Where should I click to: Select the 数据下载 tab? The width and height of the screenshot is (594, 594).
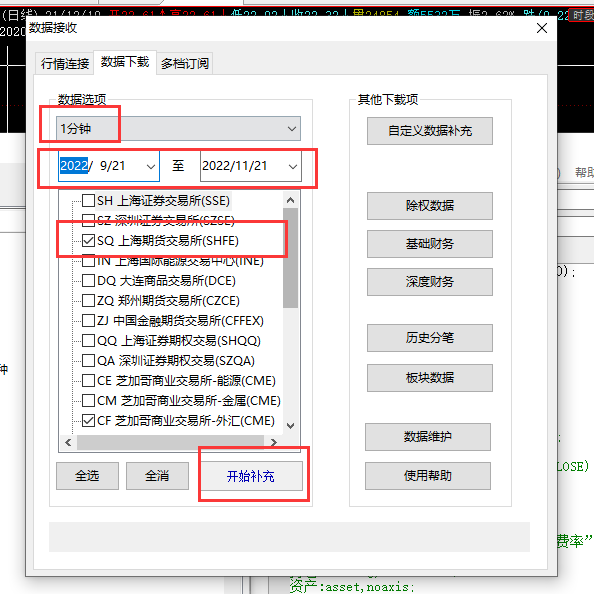coord(125,62)
